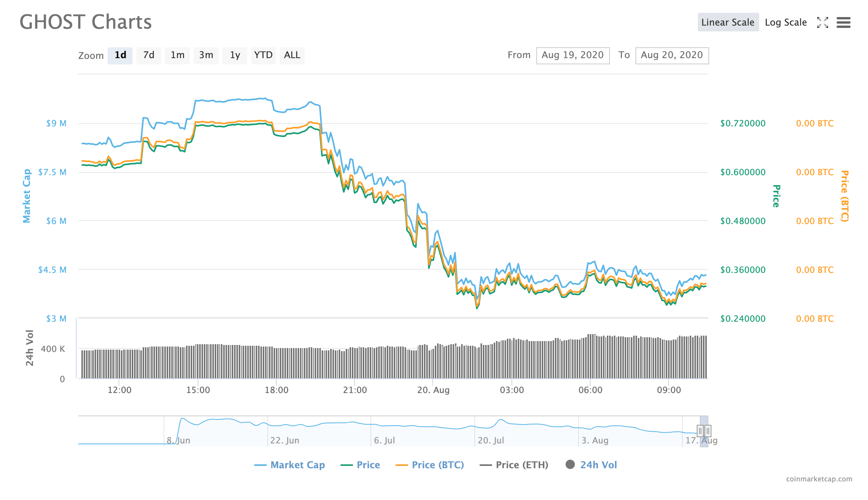The width and height of the screenshot is (868, 500).
Task: Open the chart hamburger menu
Action: point(843,22)
